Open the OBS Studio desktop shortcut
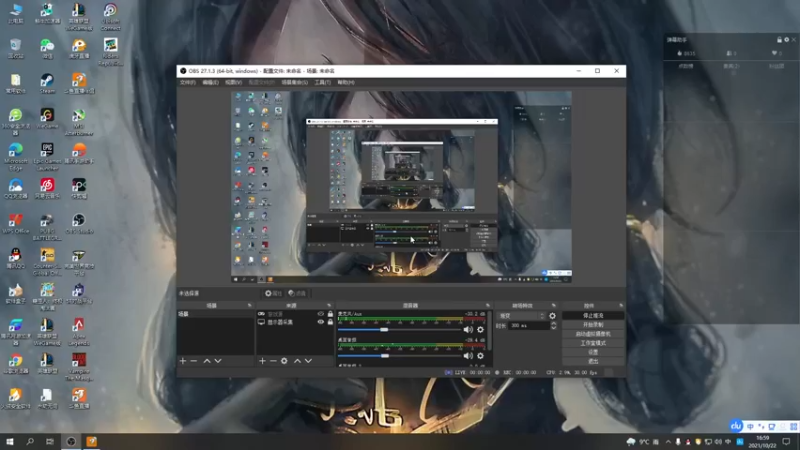The width and height of the screenshot is (800, 450). [x=79, y=223]
